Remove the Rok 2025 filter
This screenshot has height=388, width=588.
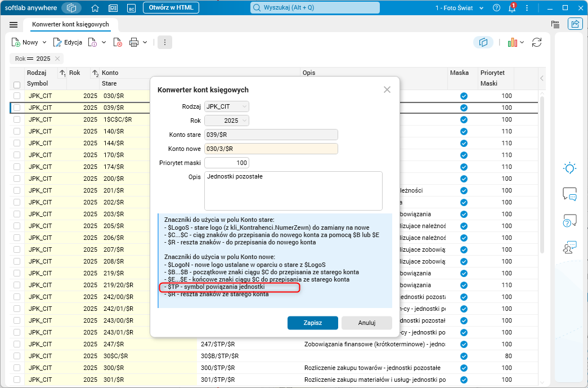click(57, 59)
